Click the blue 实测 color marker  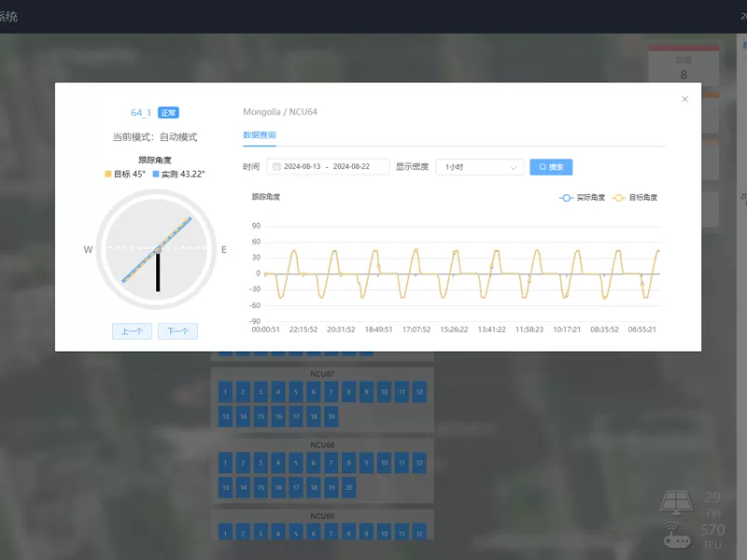point(156,174)
